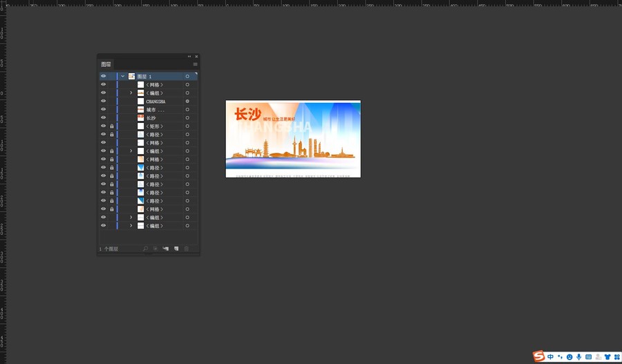Image resolution: width=622 pixels, height=364 pixels.
Task: Hide the topmost <网格> object
Action: [x=104, y=84]
